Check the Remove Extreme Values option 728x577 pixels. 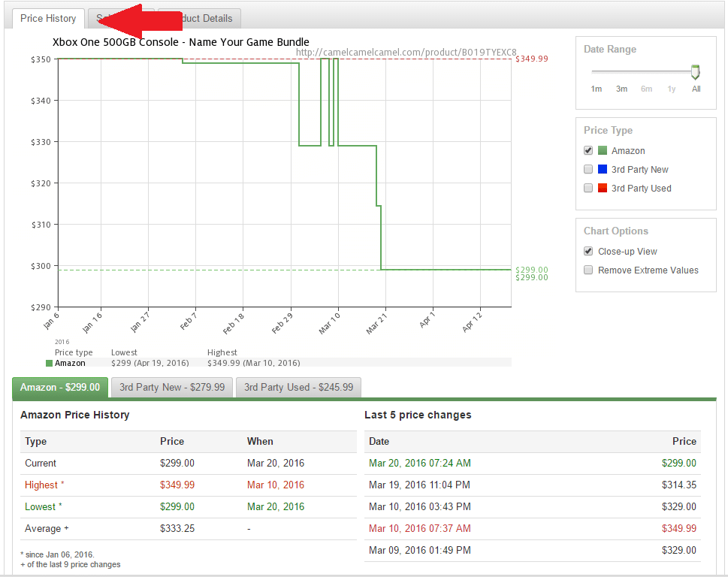[588, 270]
